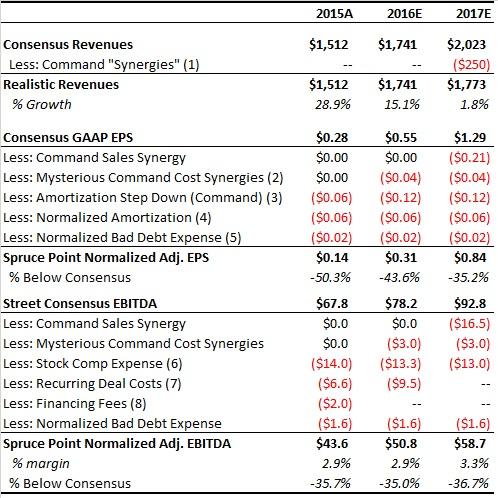This screenshot has height=498, width=498.
Task: Click the Street Consensus EBITDA label
Action: 80,303
